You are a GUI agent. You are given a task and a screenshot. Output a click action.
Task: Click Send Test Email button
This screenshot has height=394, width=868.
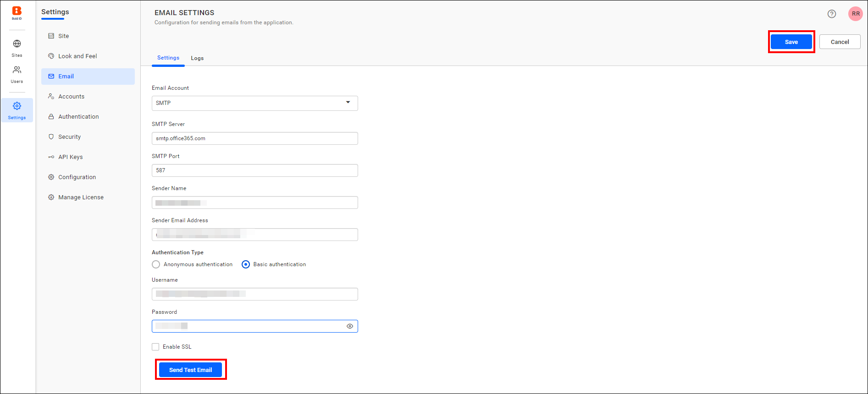point(191,370)
